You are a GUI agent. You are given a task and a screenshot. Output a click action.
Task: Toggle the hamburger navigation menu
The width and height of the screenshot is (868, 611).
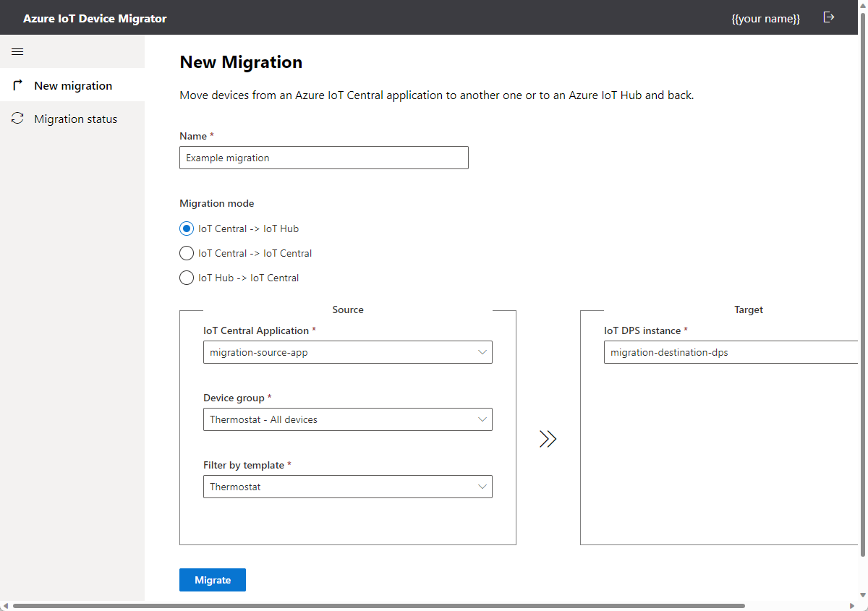click(17, 52)
